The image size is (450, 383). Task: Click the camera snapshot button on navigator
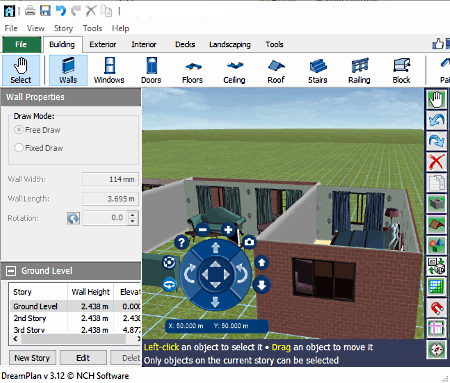point(249,242)
